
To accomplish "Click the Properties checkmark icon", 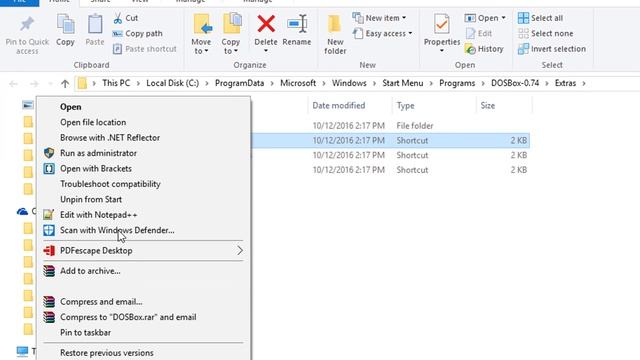I will pos(442,24).
